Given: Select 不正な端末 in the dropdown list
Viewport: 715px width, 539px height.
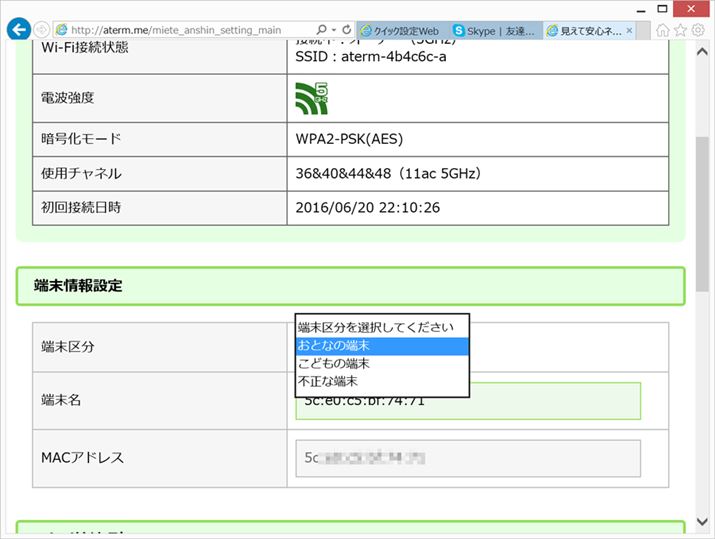Looking at the screenshot, I should (x=382, y=381).
